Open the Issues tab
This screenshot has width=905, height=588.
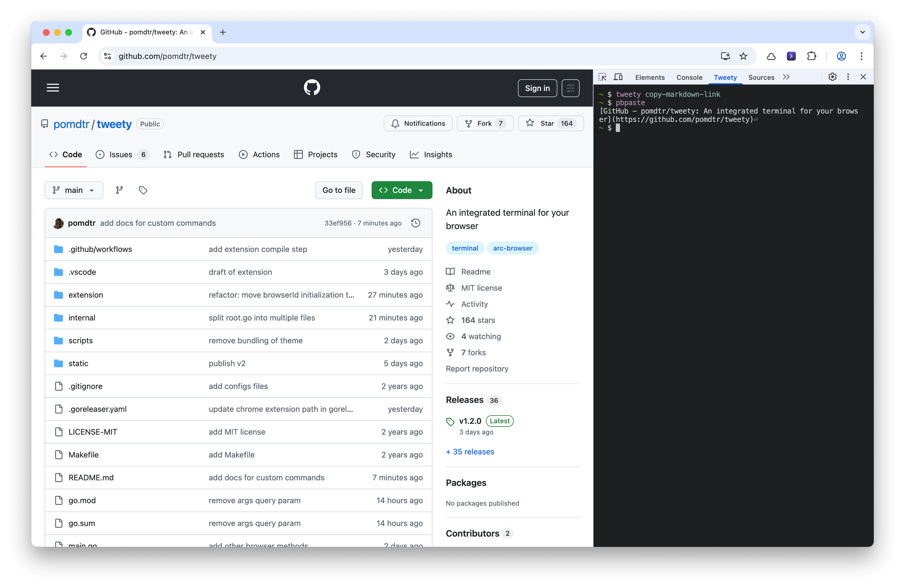(122, 155)
